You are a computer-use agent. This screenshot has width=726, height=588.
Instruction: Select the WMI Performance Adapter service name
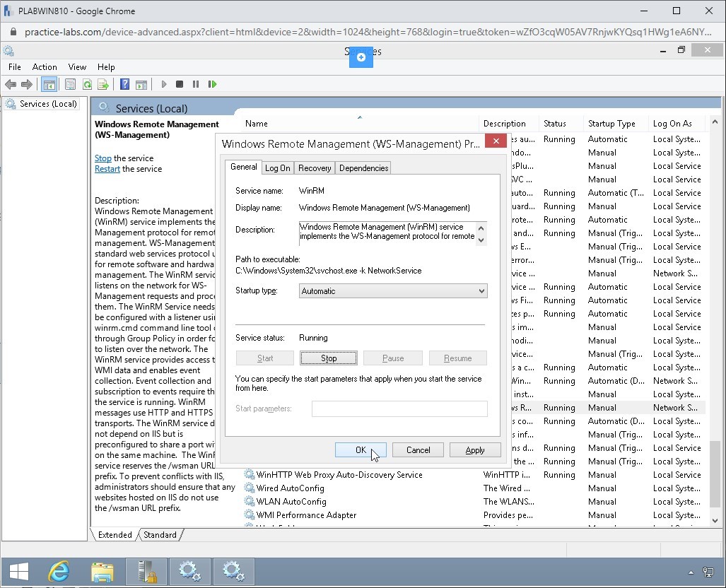tap(307, 514)
